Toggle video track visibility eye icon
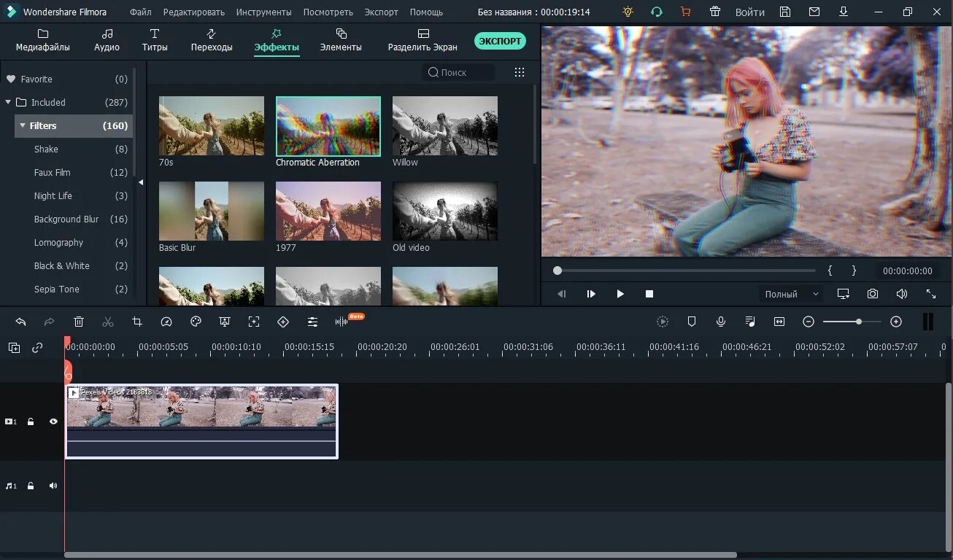Screen dimensions: 953x560 (53, 421)
